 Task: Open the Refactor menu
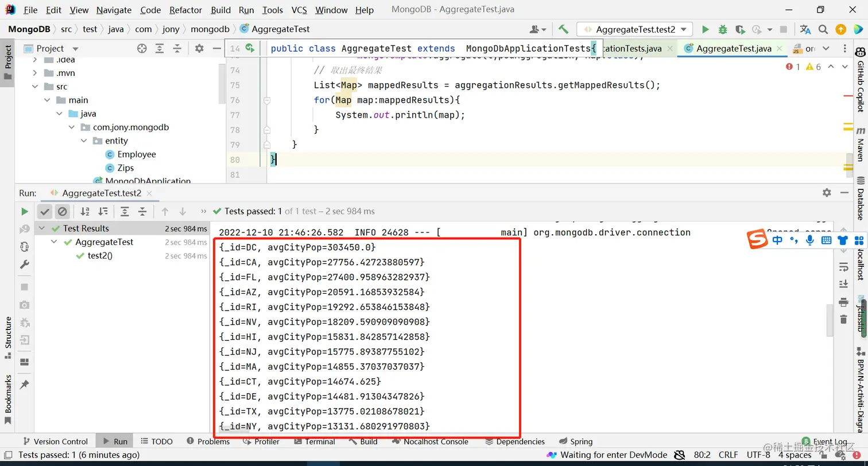185,10
